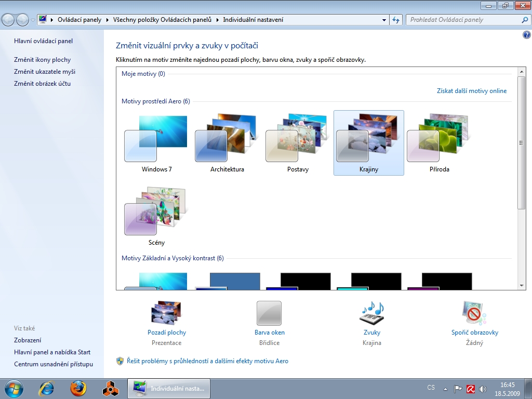This screenshot has height=399, width=532.
Task: Click theme list scroll up arrow
Action: (x=522, y=72)
